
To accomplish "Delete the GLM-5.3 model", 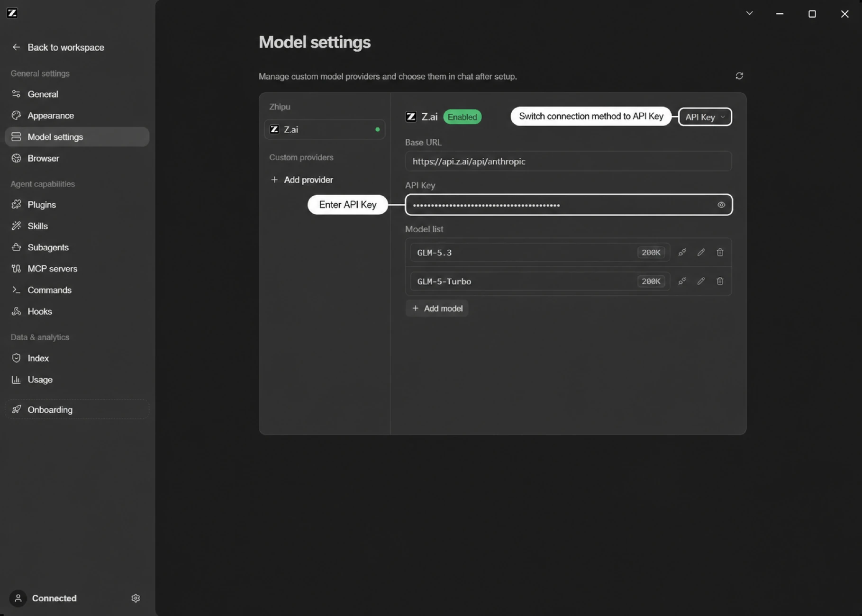I will [719, 252].
